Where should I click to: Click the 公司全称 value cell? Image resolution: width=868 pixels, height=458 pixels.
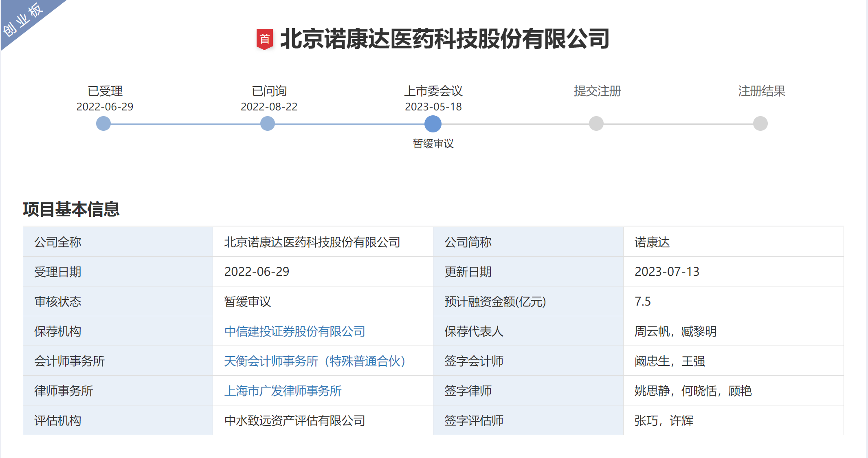tap(323, 242)
